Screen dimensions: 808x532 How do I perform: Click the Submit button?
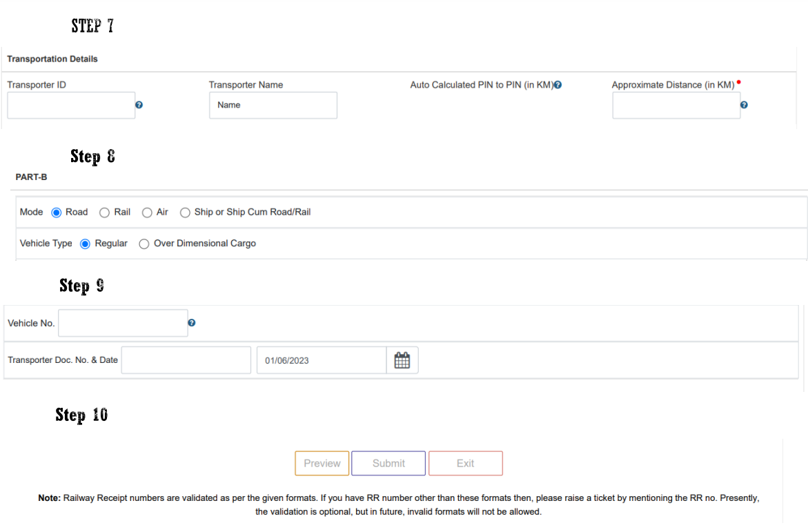388,463
